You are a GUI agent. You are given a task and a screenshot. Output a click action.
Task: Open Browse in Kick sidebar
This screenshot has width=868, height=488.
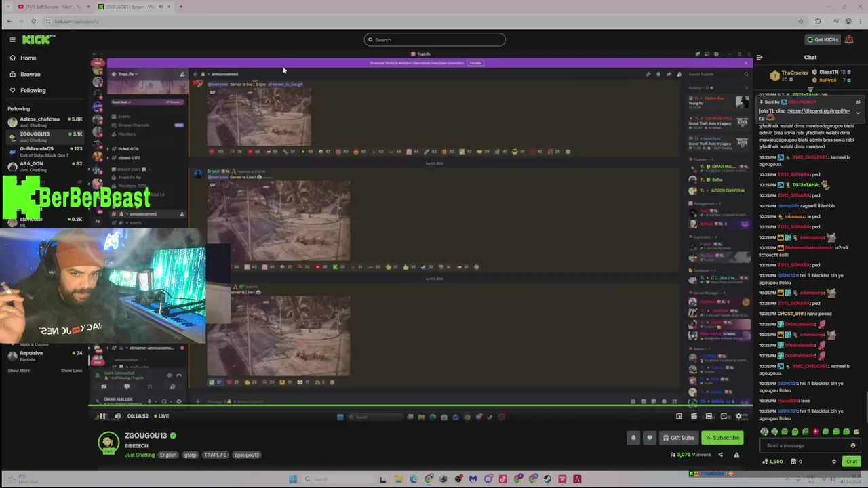(30, 74)
